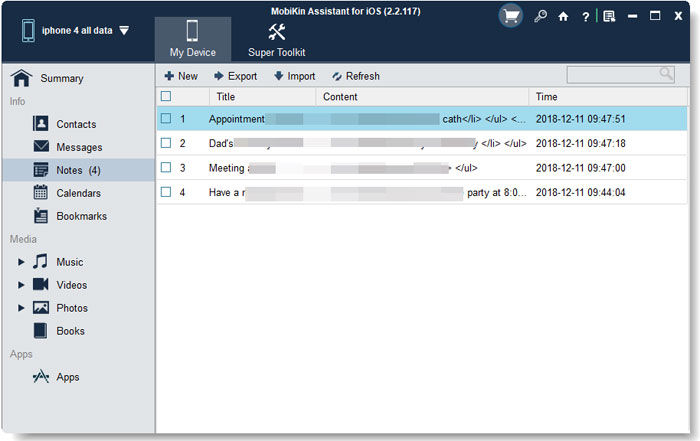
Task: Expand the Music tree arrow
Action: 21,262
